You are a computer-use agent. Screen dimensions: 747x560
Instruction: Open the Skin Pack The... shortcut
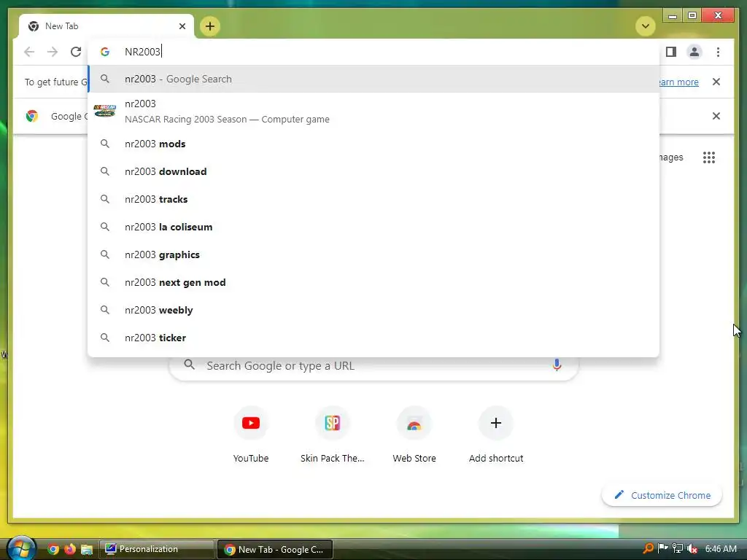pyautogui.click(x=332, y=435)
